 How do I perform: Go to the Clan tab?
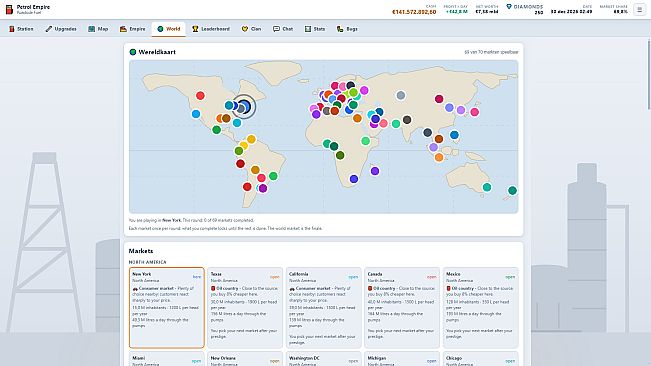[x=252, y=29]
